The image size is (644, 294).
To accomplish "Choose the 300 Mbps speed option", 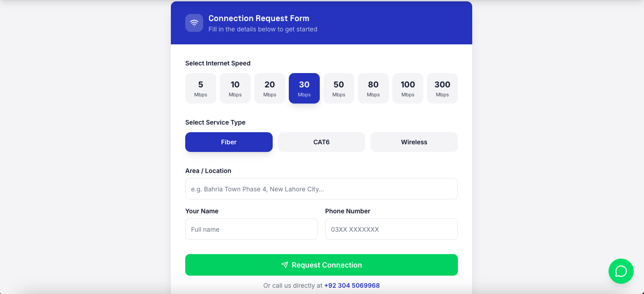I will 442,88.
